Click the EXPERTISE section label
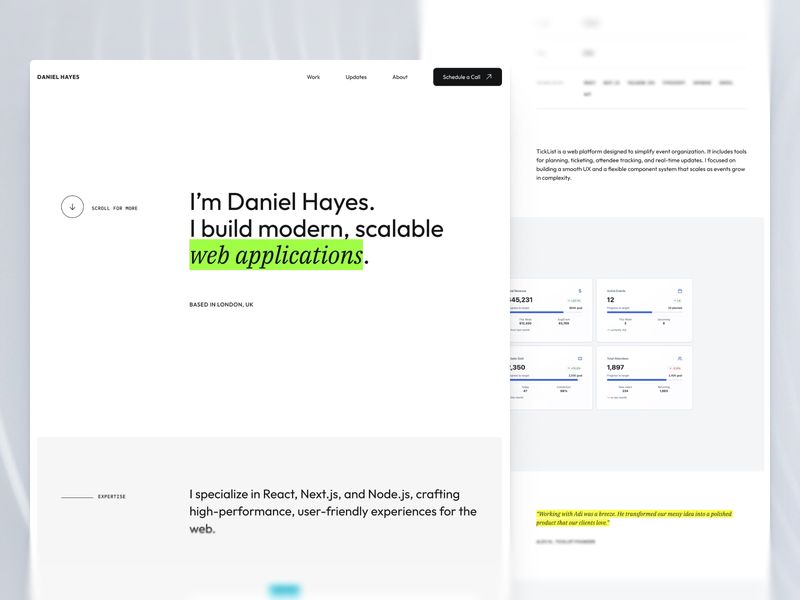This screenshot has width=800, height=600. pyautogui.click(x=112, y=496)
